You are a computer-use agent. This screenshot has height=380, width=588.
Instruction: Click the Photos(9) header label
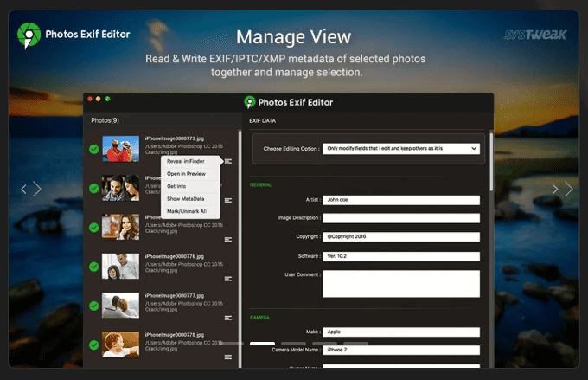[105, 120]
